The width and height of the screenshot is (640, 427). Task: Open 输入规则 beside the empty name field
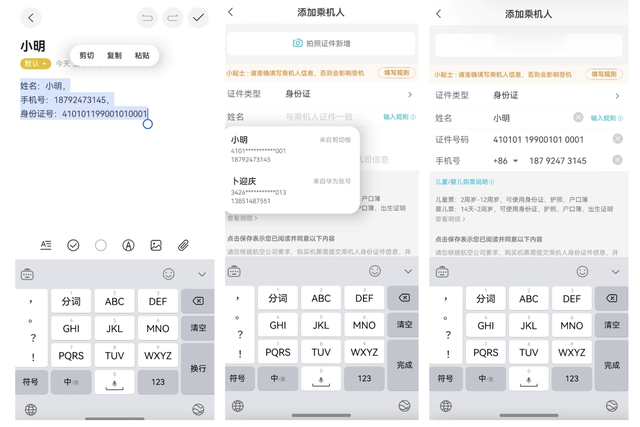(x=399, y=117)
